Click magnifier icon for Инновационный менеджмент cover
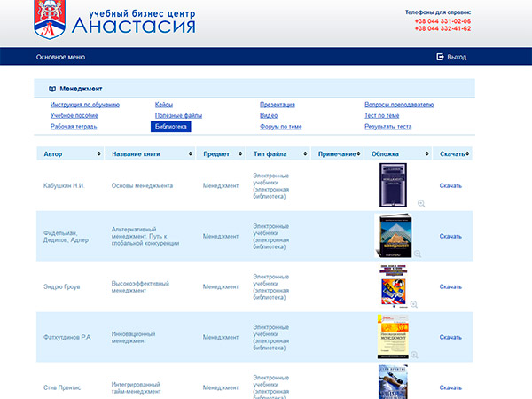The height and width of the screenshot is (399, 532). 414,355
